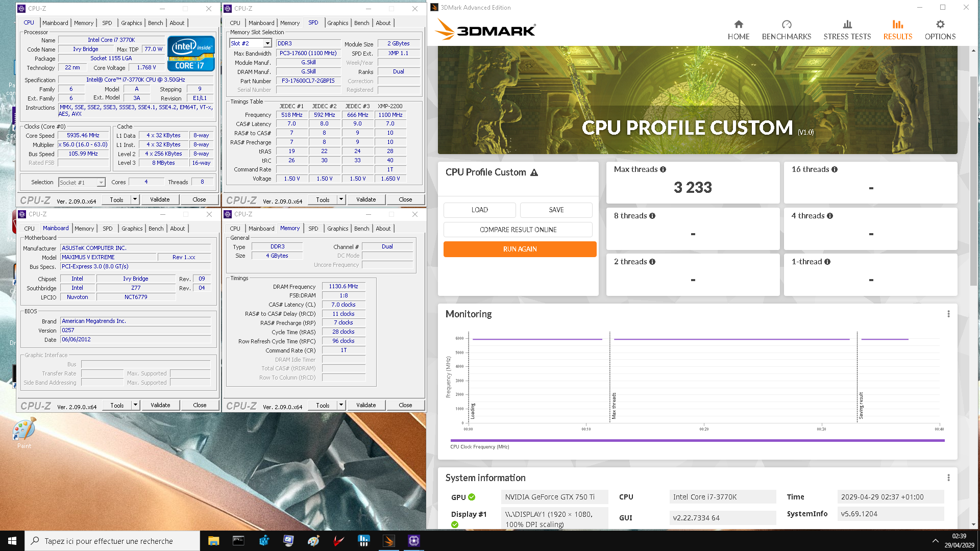980x551 pixels.
Task: Open the Socket #1 selection dropdown
Action: click(101, 182)
